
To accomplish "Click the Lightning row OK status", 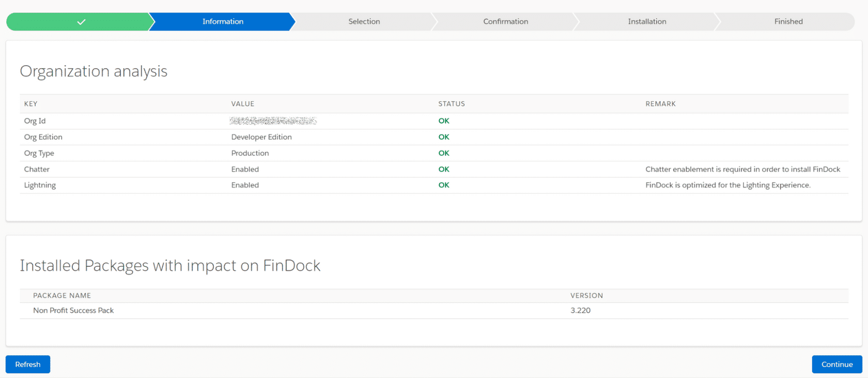I will click(x=444, y=185).
